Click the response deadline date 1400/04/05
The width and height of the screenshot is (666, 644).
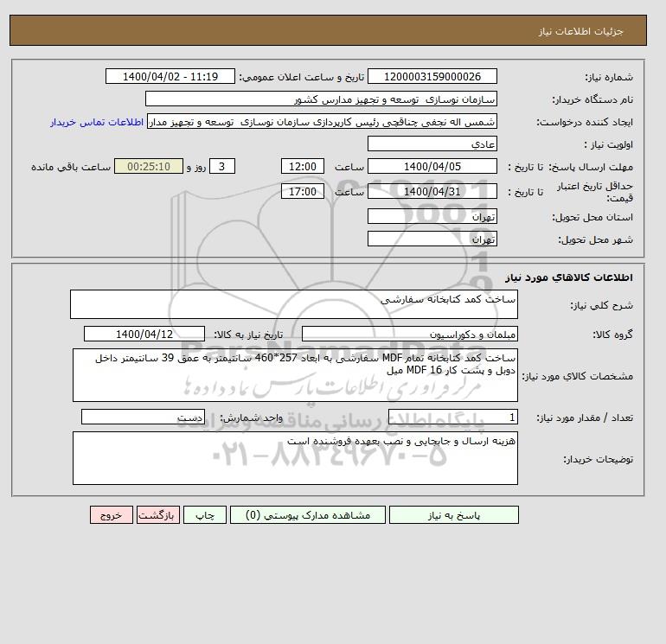(x=432, y=167)
